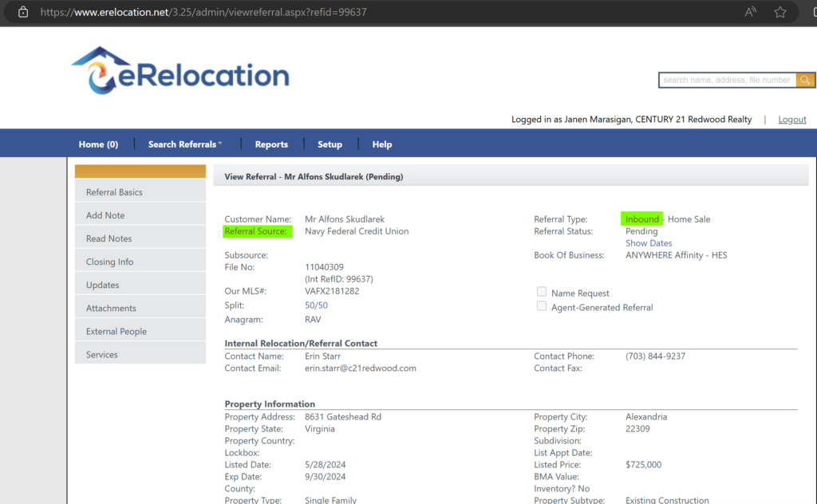This screenshot has height=504, width=817.
Task: Open Closing Info in sidebar
Action: pos(140,262)
